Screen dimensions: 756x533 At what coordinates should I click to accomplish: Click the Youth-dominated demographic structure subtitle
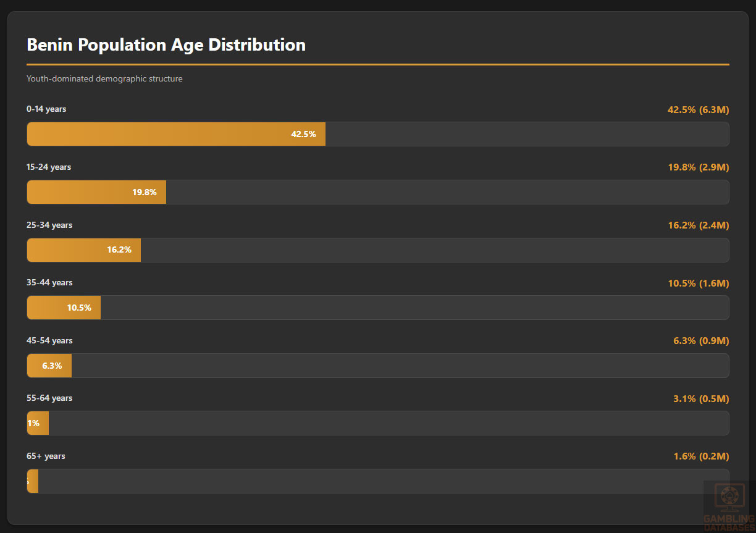click(104, 79)
